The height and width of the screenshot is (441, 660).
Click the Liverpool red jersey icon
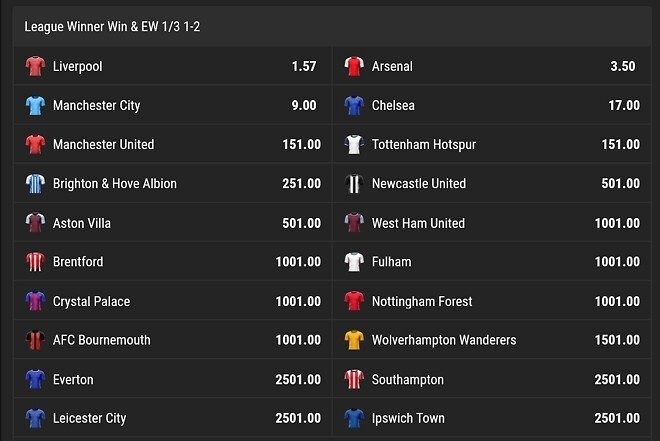pyautogui.click(x=35, y=66)
